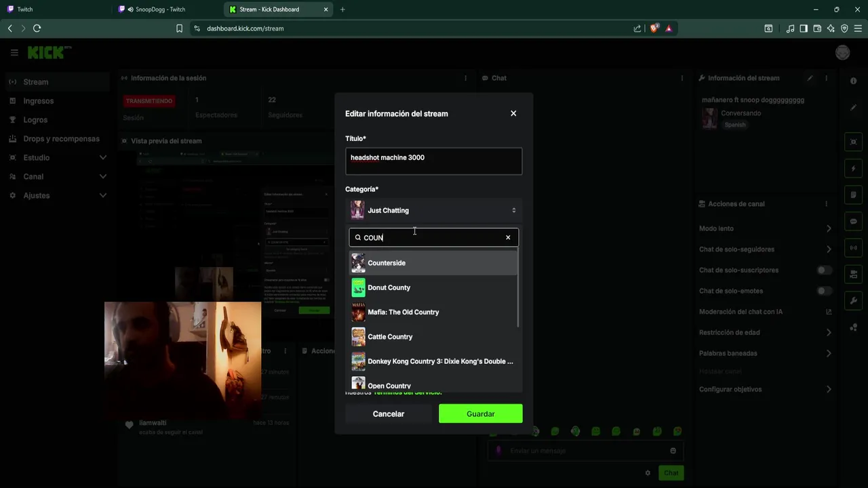The width and height of the screenshot is (868, 488).
Task: Open the user profile avatar menu
Action: pyautogui.click(x=842, y=52)
